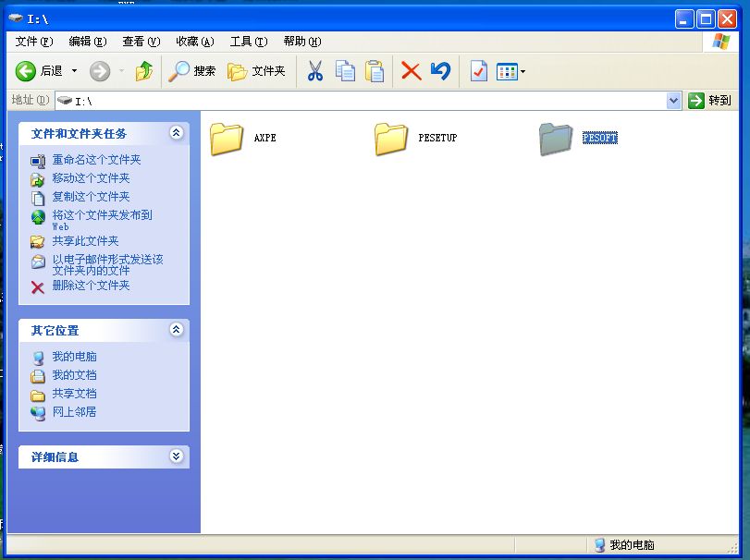
Task: Click 删除这个文件夹 link
Action: pos(91,286)
